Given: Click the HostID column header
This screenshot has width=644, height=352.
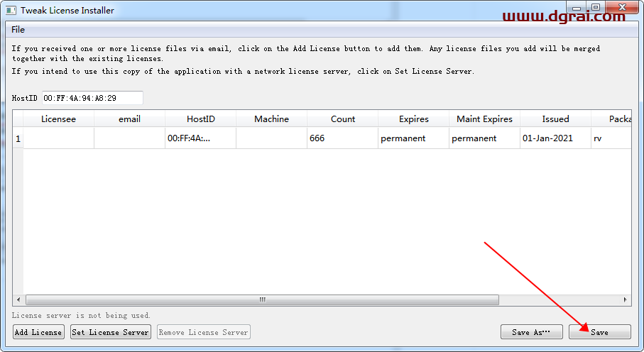Looking at the screenshot, I should click(x=200, y=119).
